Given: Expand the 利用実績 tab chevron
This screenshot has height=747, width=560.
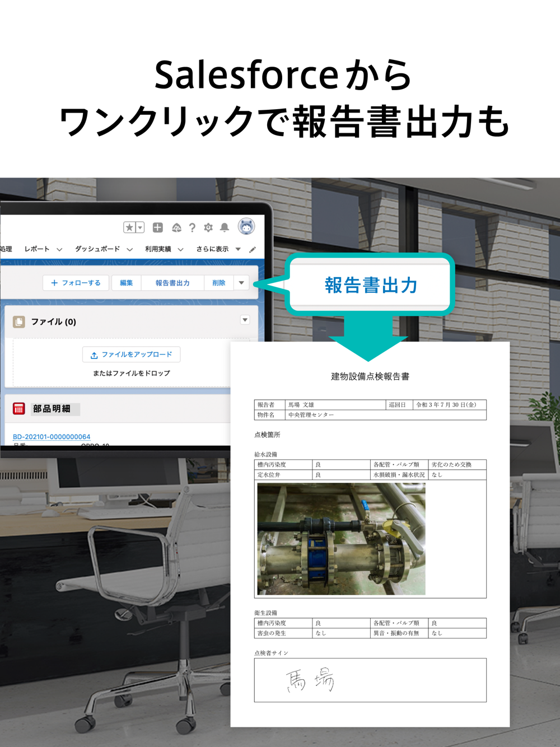Looking at the screenshot, I should pyautogui.click(x=180, y=250).
